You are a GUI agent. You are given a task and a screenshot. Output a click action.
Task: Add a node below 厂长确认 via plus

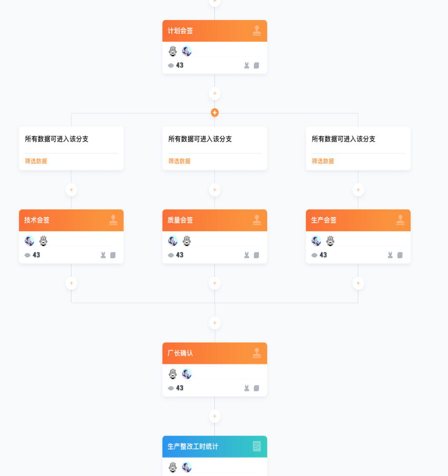point(215,416)
